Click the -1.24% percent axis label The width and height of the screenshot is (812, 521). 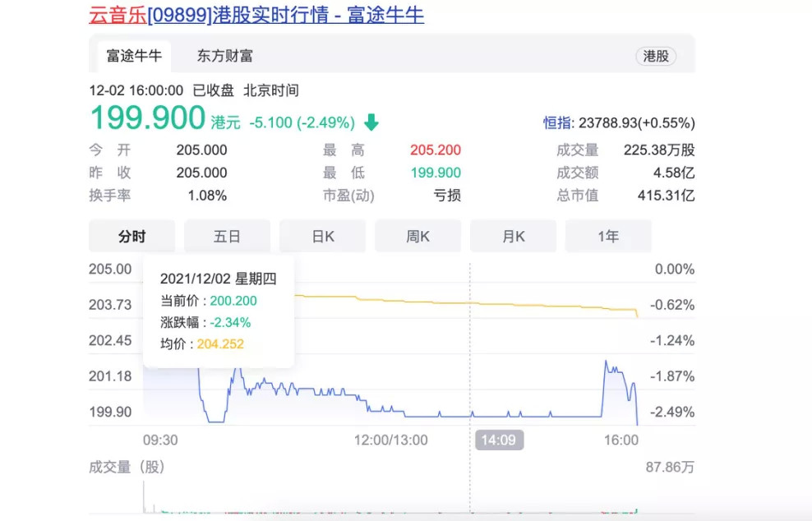click(673, 341)
